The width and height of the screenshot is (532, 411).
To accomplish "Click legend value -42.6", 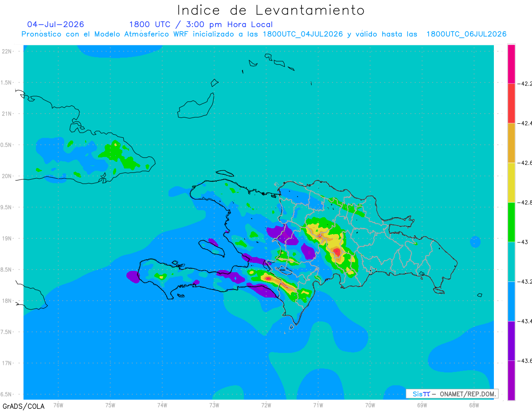I will [x=524, y=163].
